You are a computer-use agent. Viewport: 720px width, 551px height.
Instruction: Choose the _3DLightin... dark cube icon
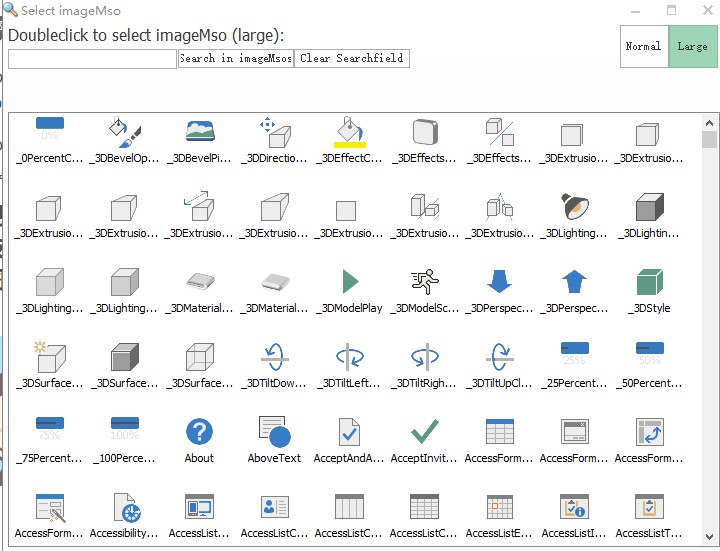coord(650,207)
